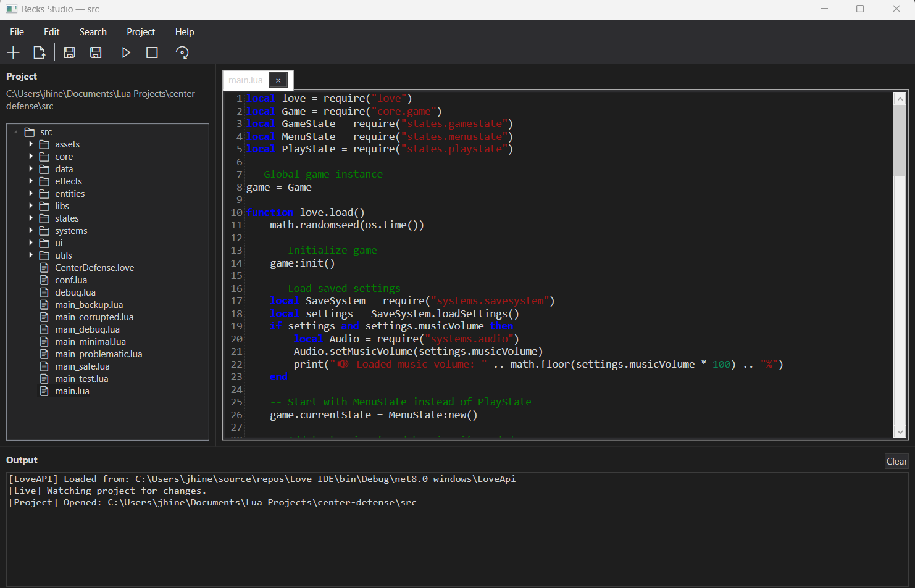915x588 pixels.
Task: Select main_problematic.lua in the file tree
Action: coord(98,354)
